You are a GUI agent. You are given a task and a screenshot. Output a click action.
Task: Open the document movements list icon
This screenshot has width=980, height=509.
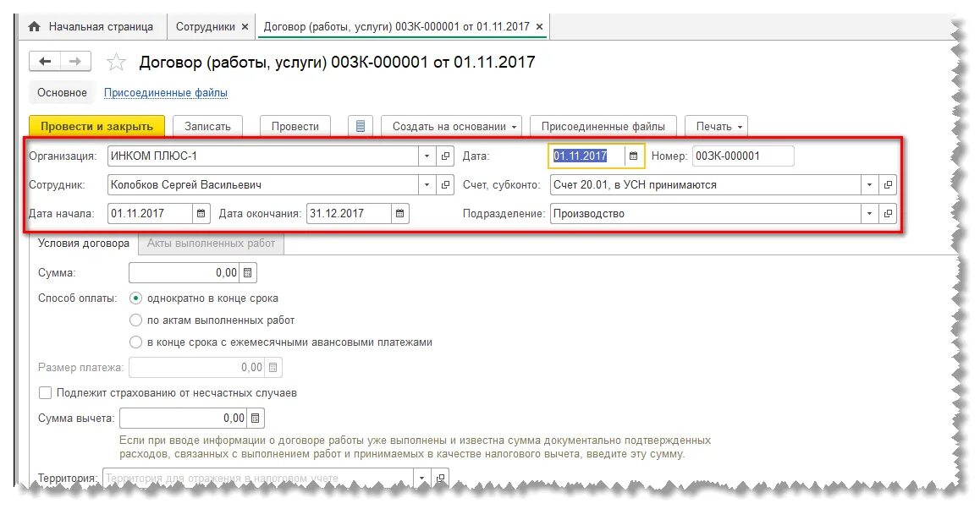tap(360, 126)
